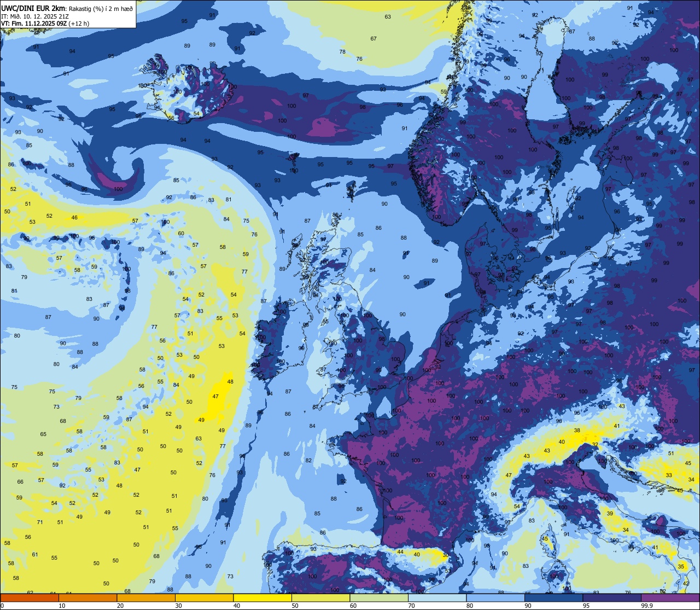
Task: Click the map value '30' over the Pyrenees
Action: [x=446, y=555]
